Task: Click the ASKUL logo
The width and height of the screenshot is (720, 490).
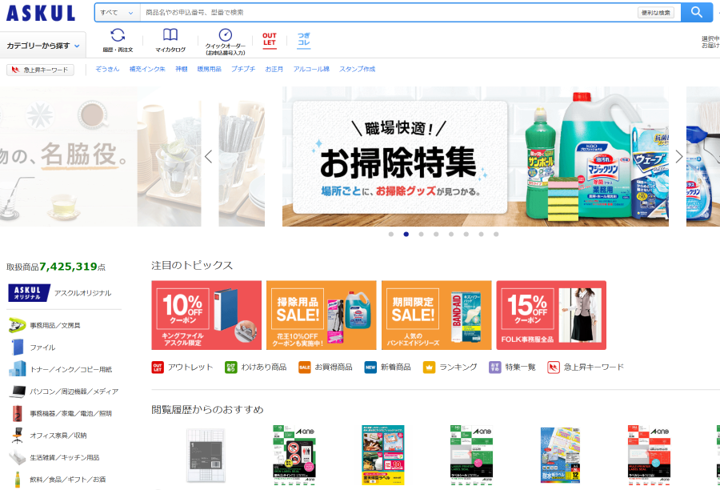Action: 40,13
